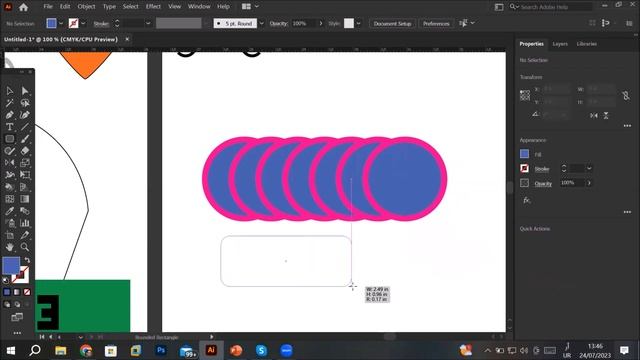Open the stroke weight dropdown in control bar

pyautogui.click(x=148, y=24)
